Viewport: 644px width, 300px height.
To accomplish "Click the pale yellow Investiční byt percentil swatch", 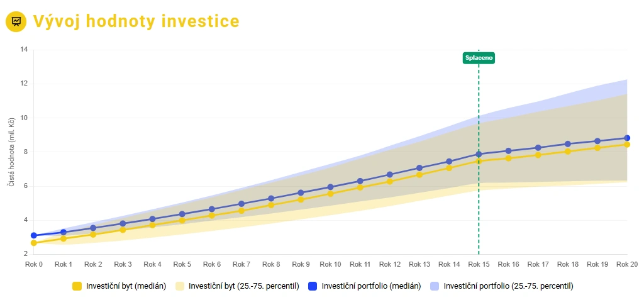I will 179,286.
